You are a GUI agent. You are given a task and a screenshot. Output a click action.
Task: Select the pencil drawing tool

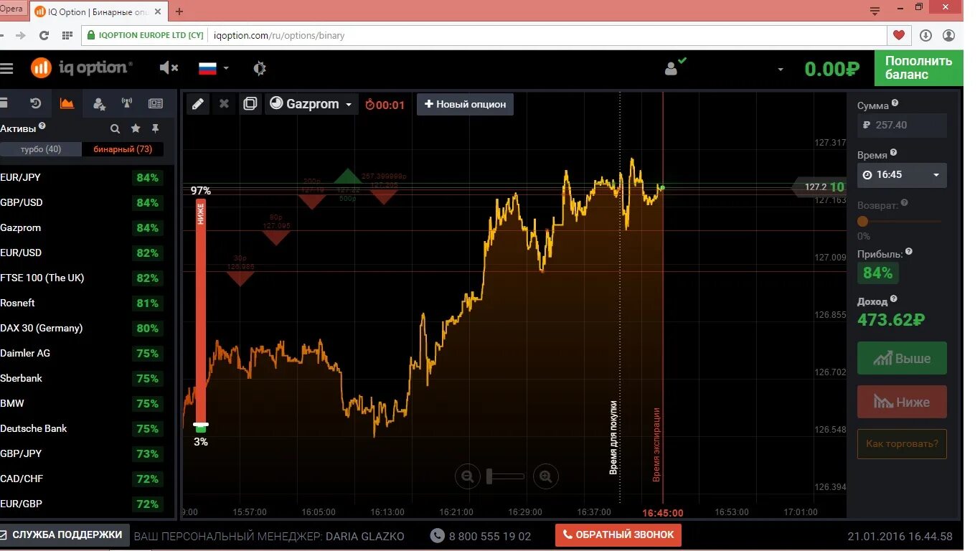pos(198,104)
